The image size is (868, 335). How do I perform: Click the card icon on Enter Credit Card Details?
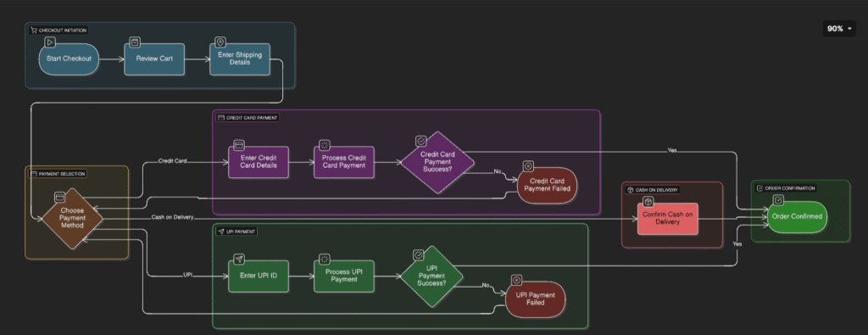[x=239, y=145]
